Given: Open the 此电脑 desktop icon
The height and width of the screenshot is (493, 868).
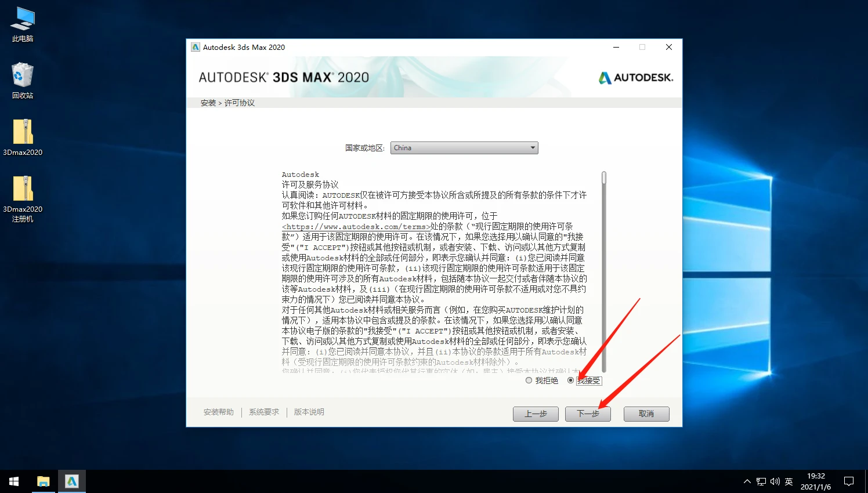Looking at the screenshot, I should pos(23,24).
